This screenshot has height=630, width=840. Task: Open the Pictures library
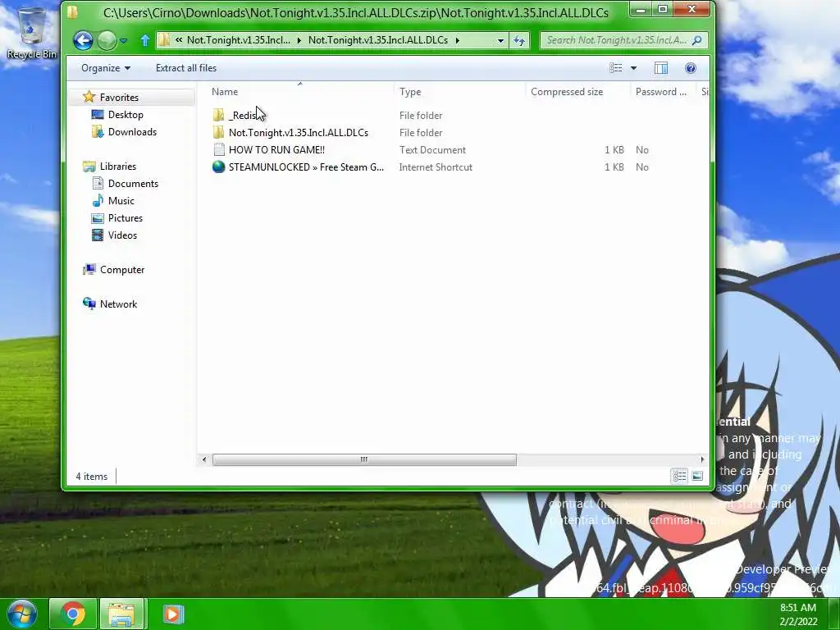click(x=126, y=218)
